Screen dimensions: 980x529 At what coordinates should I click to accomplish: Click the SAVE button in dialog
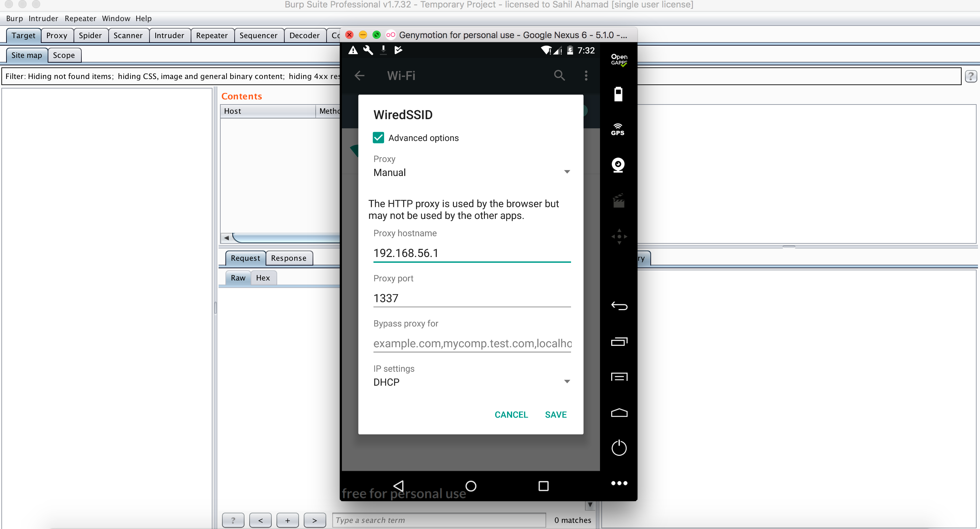(555, 415)
